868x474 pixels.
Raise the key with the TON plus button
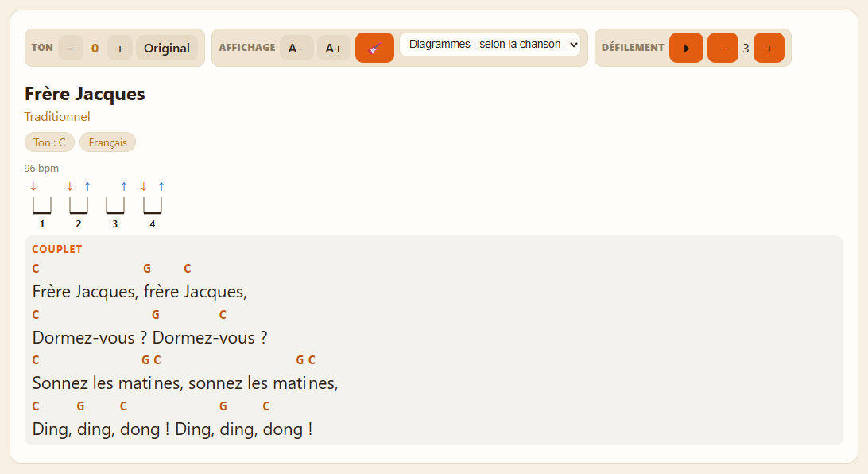pos(119,49)
